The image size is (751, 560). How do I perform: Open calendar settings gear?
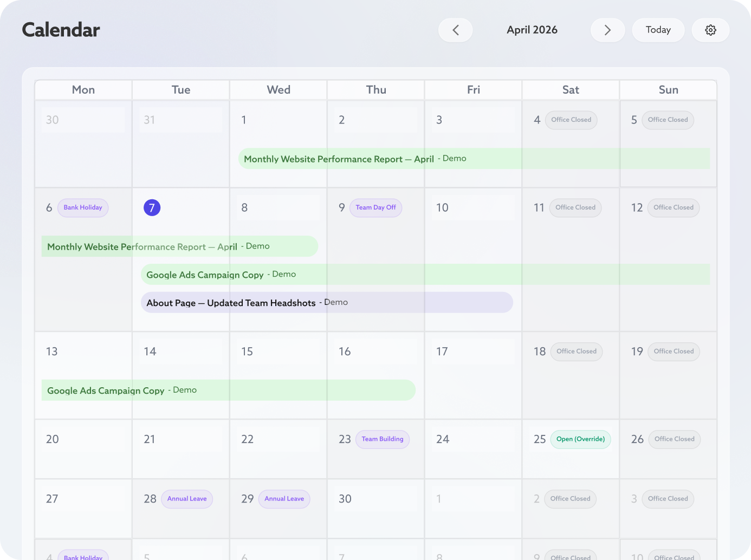pos(710,30)
